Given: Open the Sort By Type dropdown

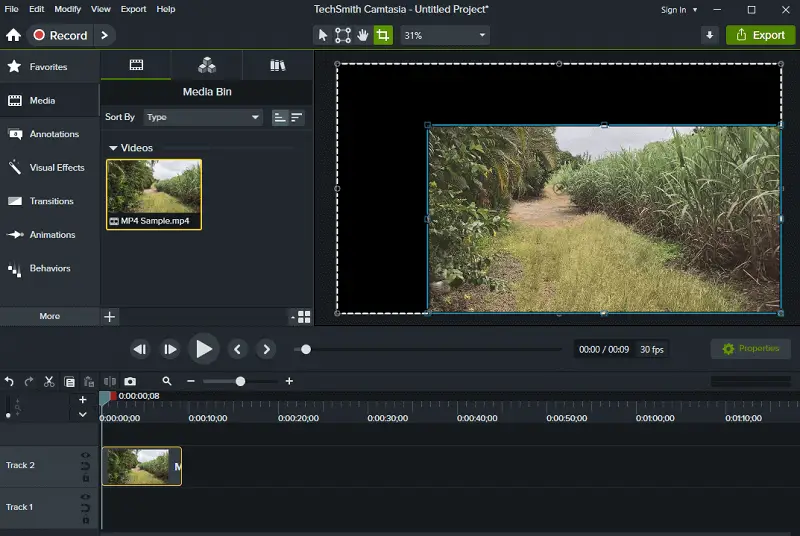Looking at the screenshot, I should pyautogui.click(x=203, y=117).
